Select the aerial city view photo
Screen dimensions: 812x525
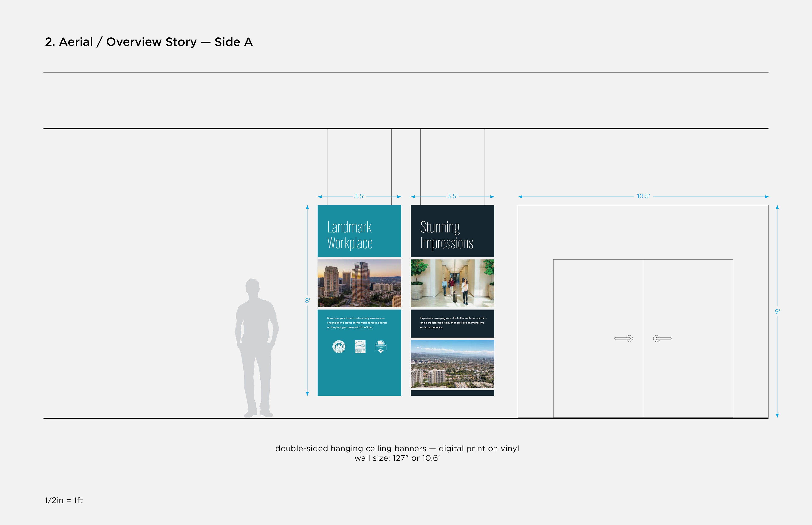point(452,364)
